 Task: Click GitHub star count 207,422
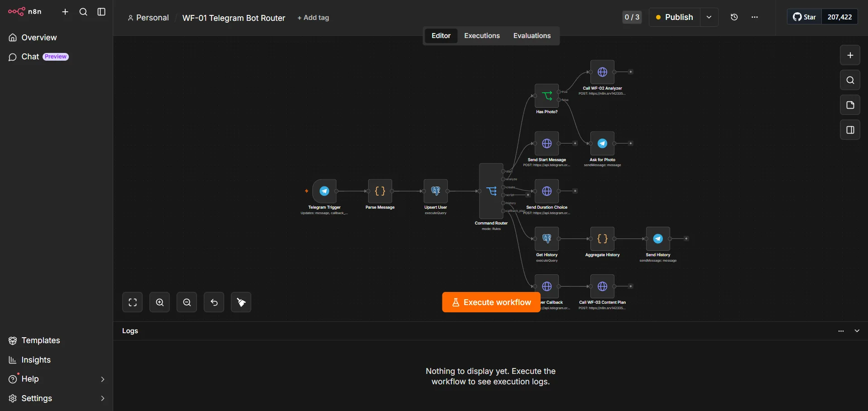pos(839,17)
